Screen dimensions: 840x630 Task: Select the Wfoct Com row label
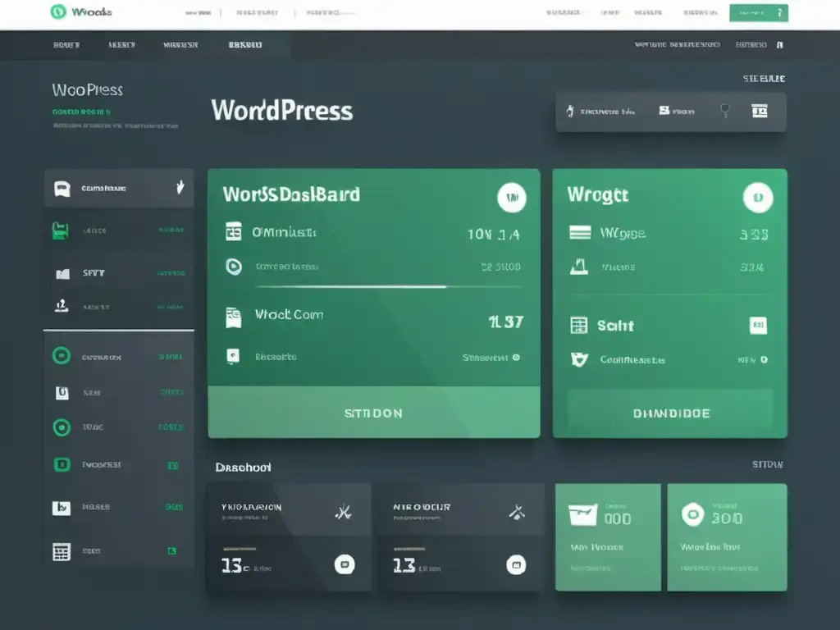coord(289,314)
